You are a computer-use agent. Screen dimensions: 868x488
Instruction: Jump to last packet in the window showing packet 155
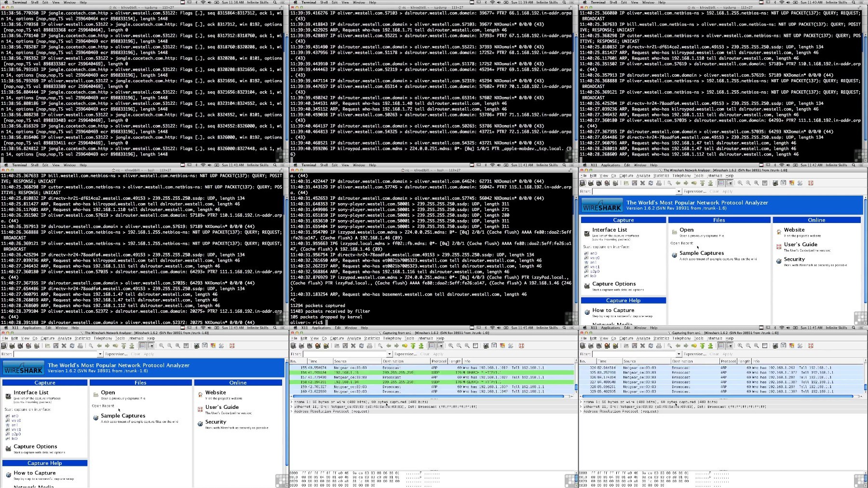click(x=421, y=346)
